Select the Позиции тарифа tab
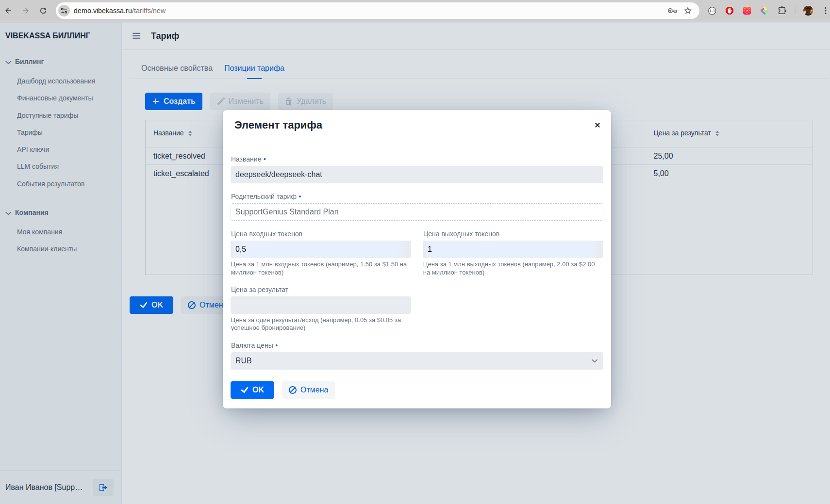Screen dimensions: 830x504 click(x=254, y=68)
